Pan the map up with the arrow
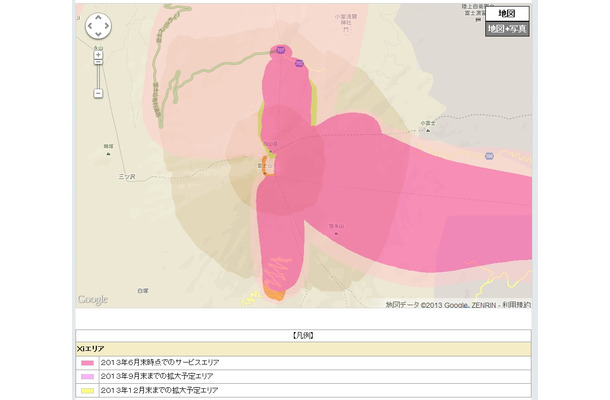The height and width of the screenshot is (400, 610). pyautogui.click(x=98, y=18)
